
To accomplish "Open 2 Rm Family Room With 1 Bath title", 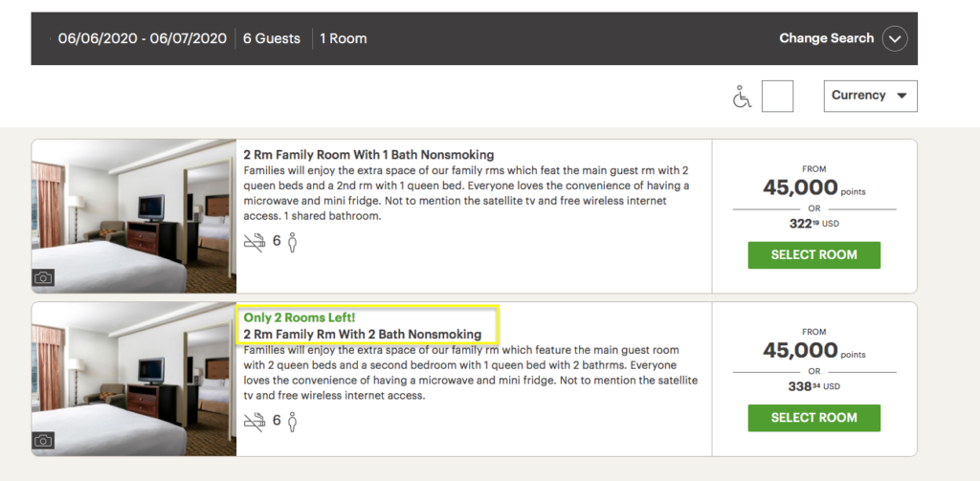I will coord(368,154).
